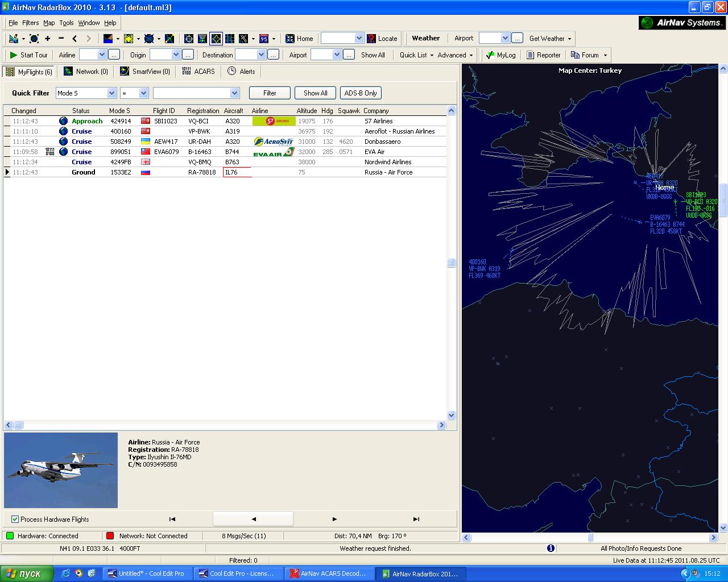Expand the Get Weather dropdown
This screenshot has height=582, width=728.
point(551,39)
